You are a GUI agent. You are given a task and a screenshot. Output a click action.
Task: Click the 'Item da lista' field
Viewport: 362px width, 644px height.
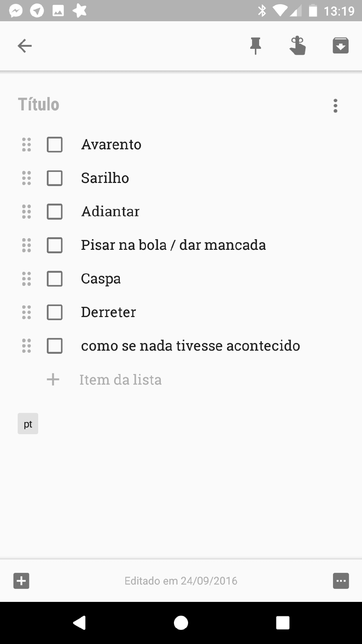pos(121,380)
